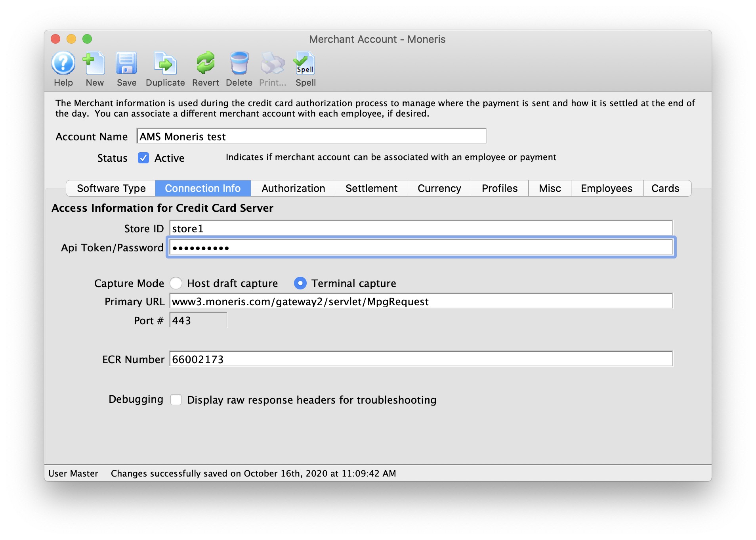Open the Employees tab

click(607, 188)
